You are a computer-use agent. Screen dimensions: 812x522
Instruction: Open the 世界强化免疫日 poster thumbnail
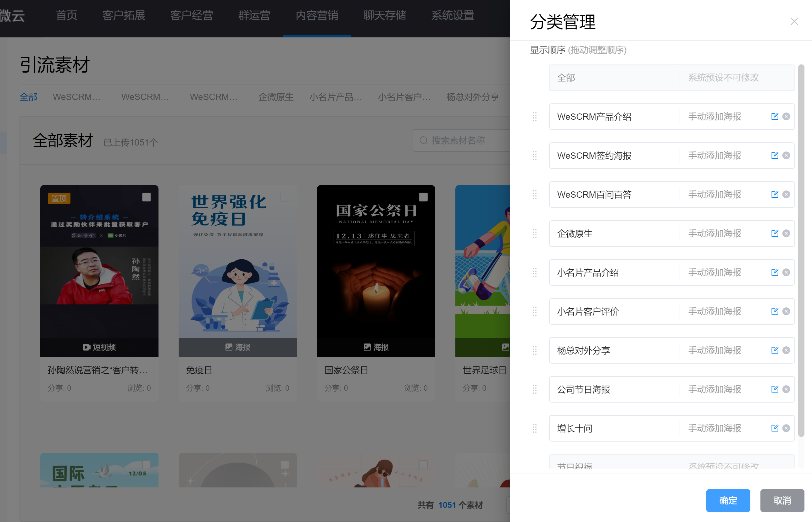point(237,271)
